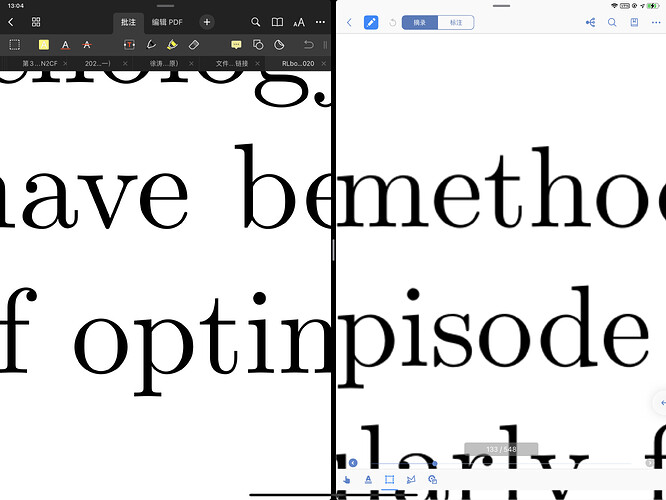Go back in the right reader app

point(349,23)
